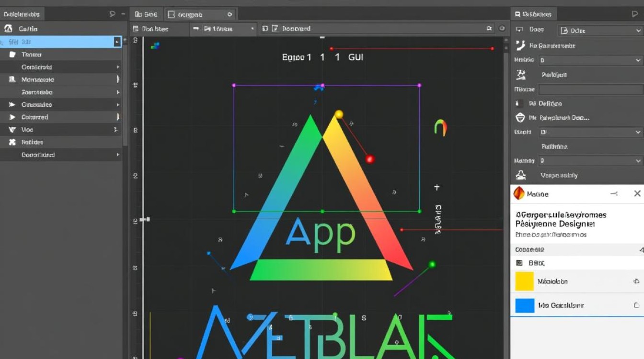This screenshot has height=359, width=644.
Task: Click the puzzle piece icon in left panel
Action: [12, 142]
